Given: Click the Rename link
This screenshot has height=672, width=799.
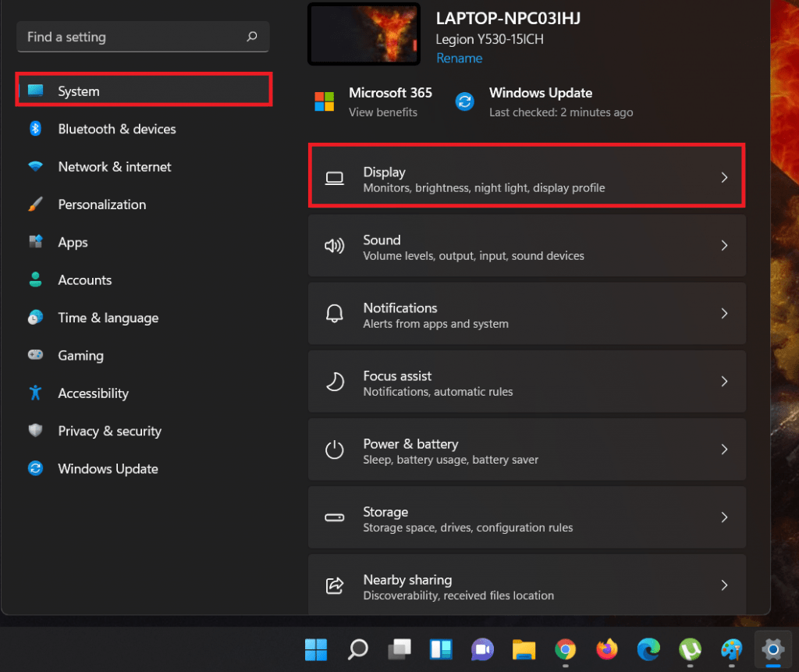Looking at the screenshot, I should click(x=459, y=58).
